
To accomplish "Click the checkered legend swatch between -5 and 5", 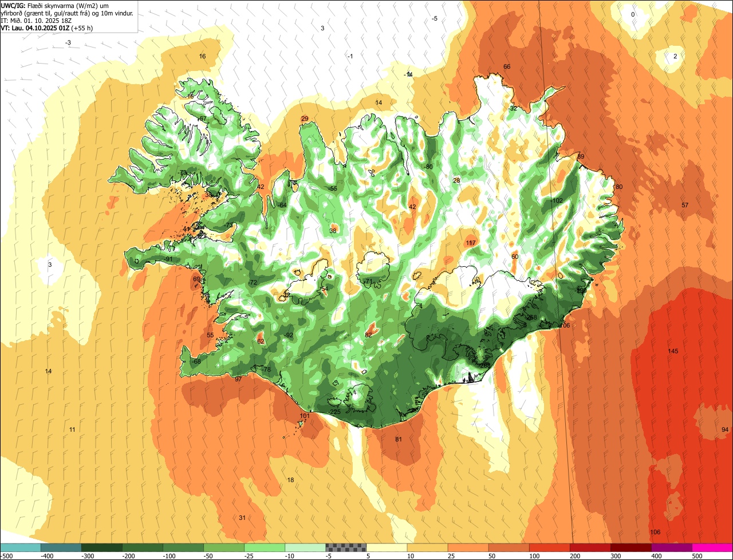I will (x=346, y=547).
